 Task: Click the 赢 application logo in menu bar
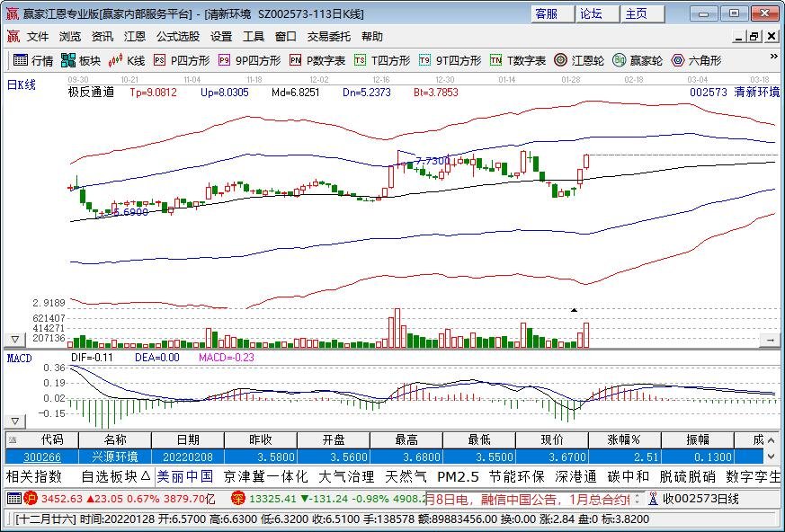click(x=13, y=37)
